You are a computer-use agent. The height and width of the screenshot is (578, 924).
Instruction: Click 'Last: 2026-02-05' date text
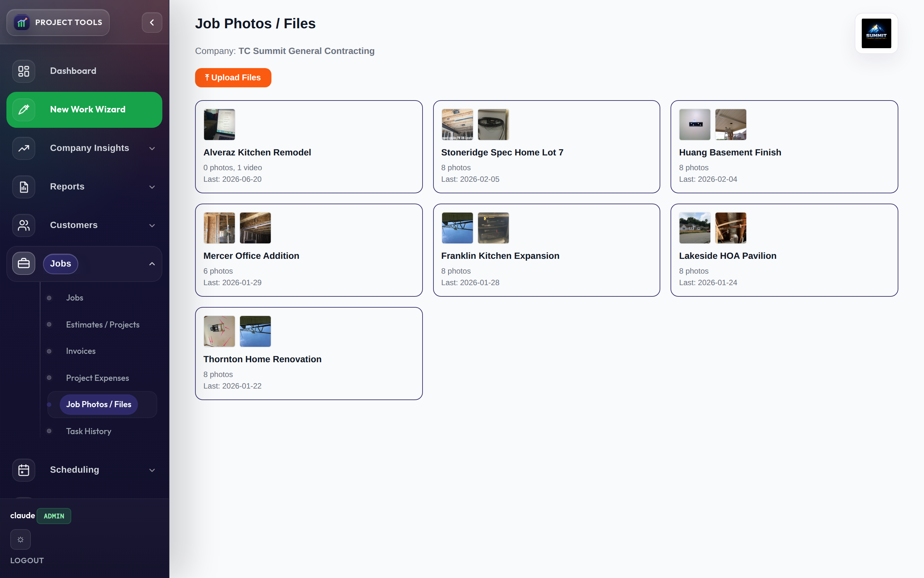470,179
